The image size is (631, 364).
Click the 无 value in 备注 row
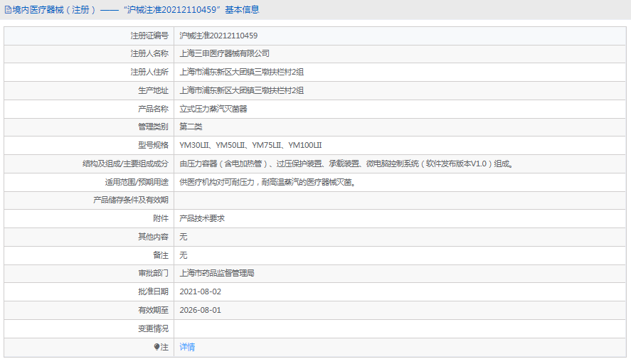coord(184,255)
